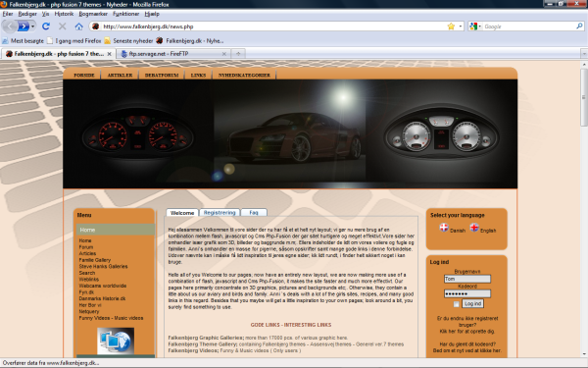Open the navigation history dropdown arrow
588x368 pixels.
coord(33,26)
